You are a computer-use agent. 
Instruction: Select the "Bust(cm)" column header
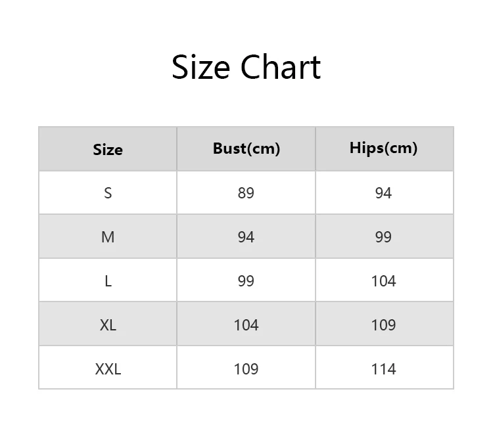tap(246, 148)
